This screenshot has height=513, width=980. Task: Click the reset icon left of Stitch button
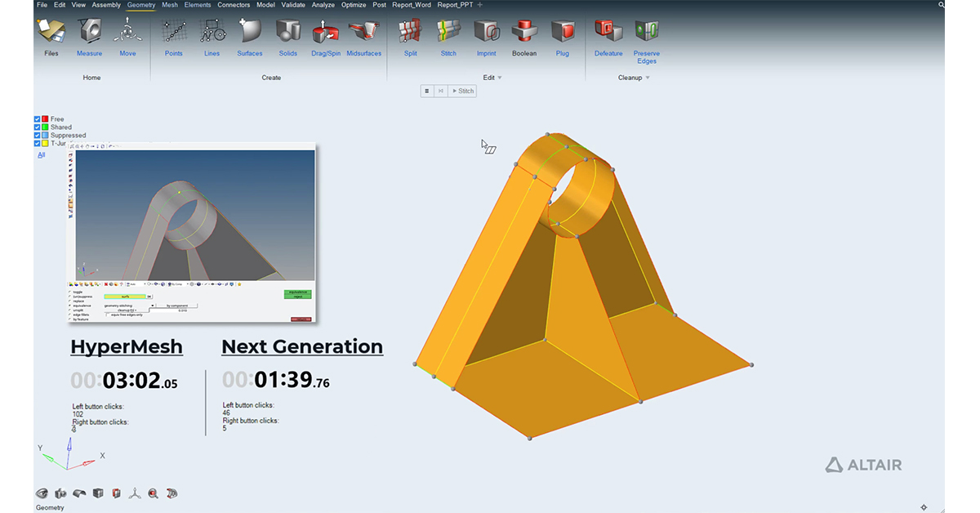[x=440, y=91]
